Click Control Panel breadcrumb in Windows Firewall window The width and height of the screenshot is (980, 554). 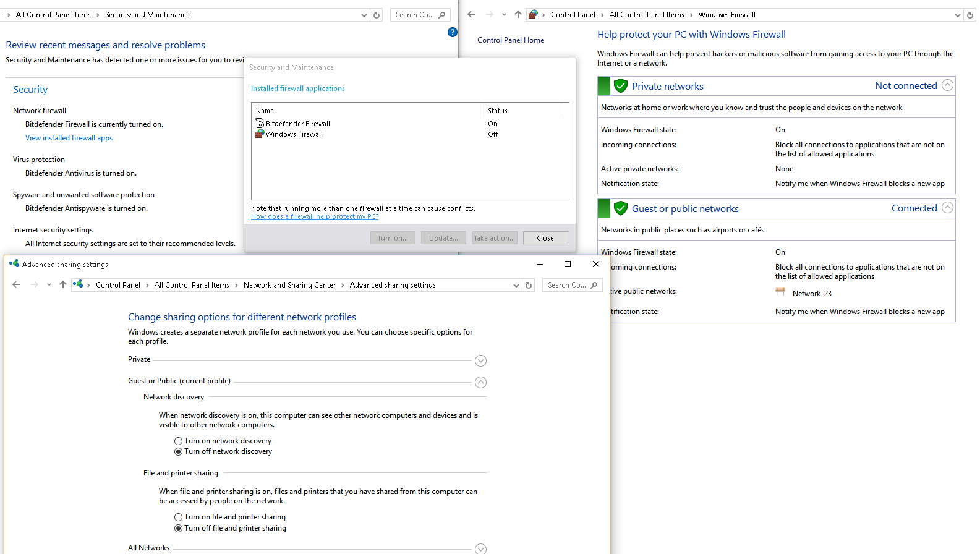pyautogui.click(x=573, y=15)
